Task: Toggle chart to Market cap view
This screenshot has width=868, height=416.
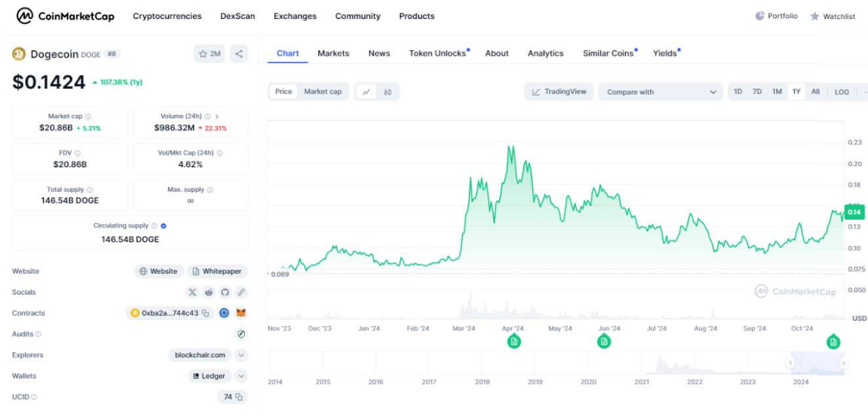Action: 322,92
